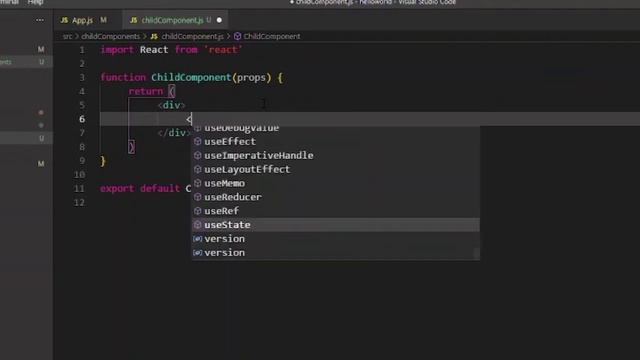Click the method icon beside useMemo

198,183
